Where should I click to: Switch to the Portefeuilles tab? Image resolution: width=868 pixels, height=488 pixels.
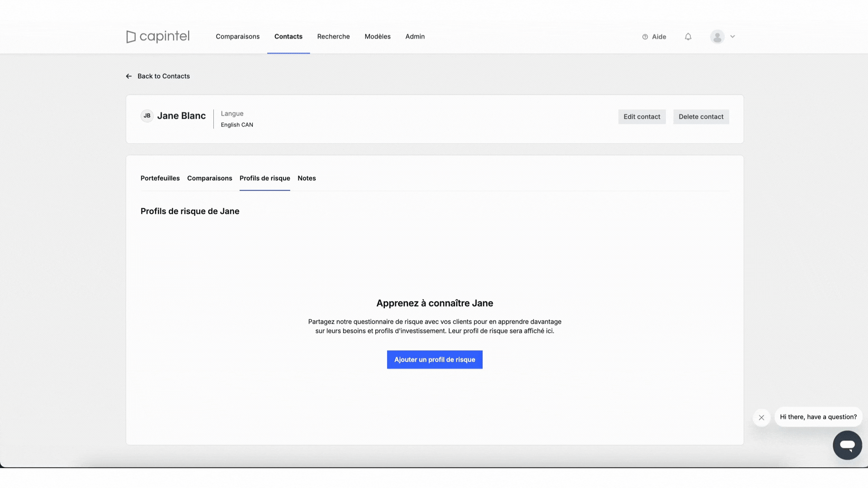click(x=160, y=178)
